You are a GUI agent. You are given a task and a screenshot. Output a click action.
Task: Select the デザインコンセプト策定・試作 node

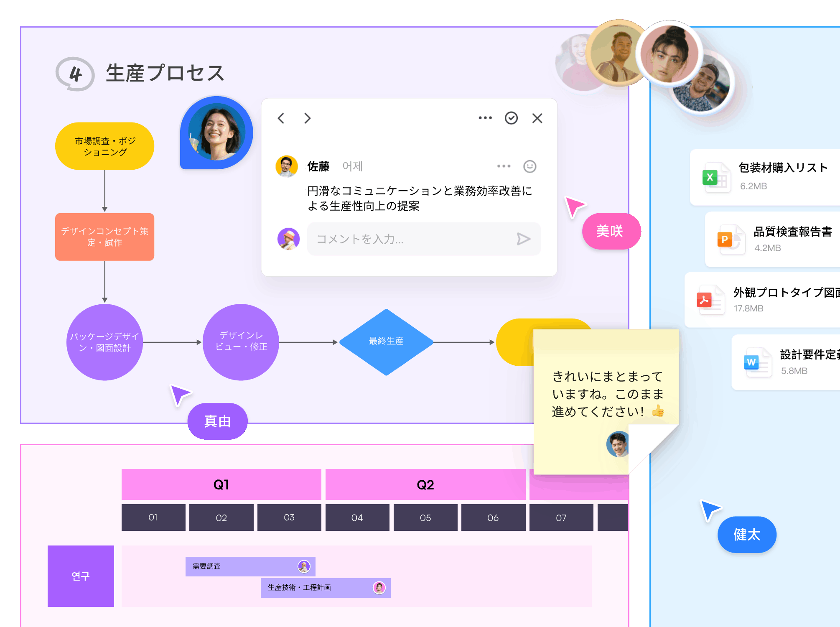click(104, 237)
